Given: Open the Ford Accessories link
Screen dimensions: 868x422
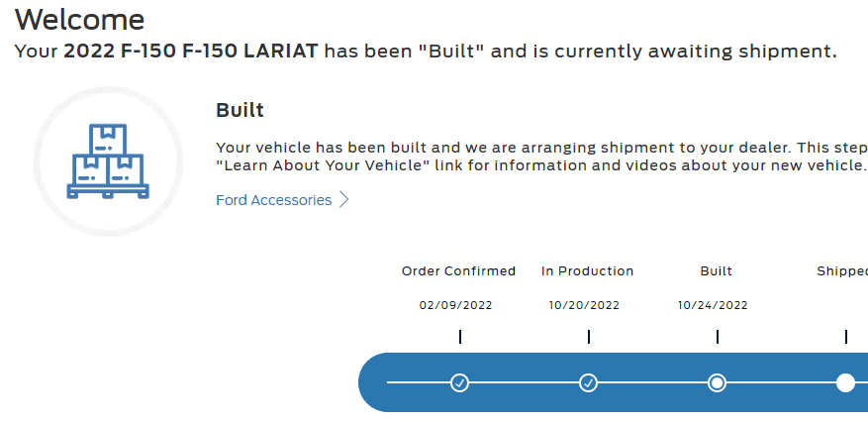Looking at the screenshot, I should [273, 200].
